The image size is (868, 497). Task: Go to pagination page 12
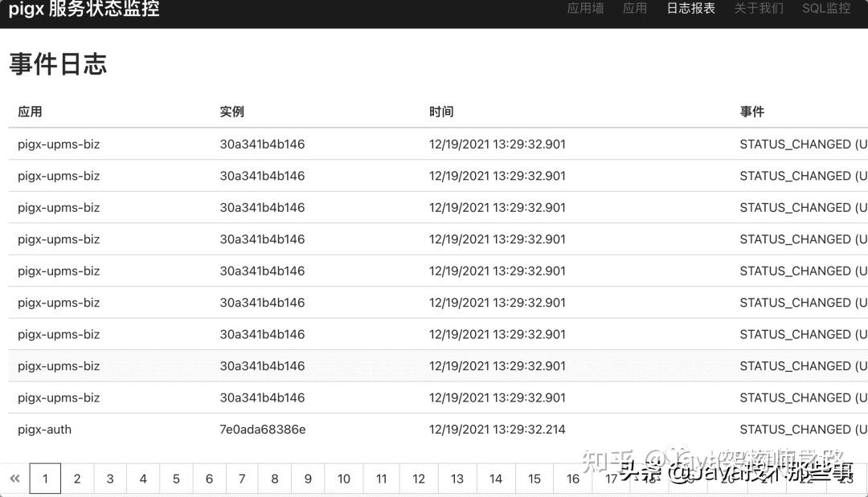tap(419, 479)
